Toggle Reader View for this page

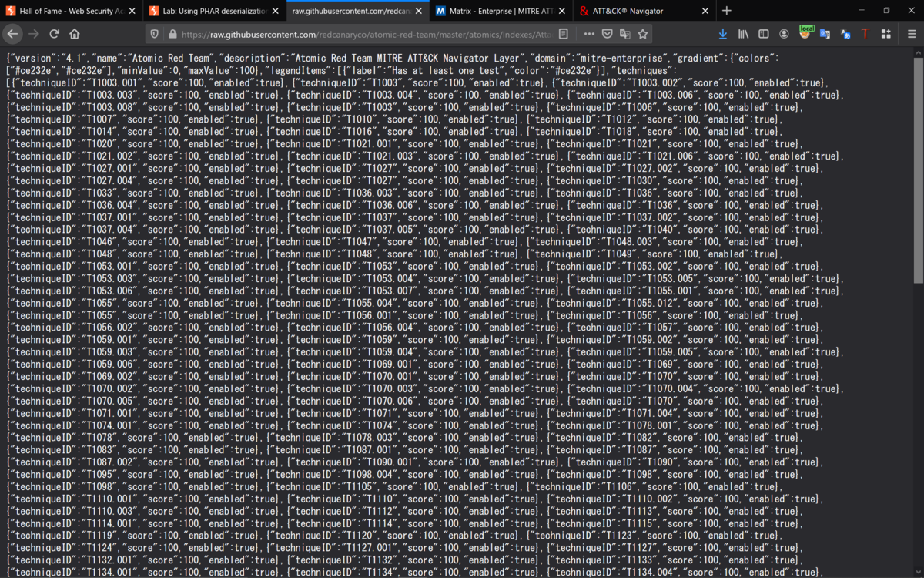coord(564,34)
